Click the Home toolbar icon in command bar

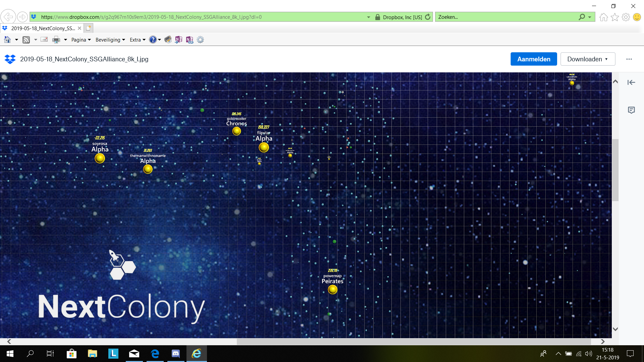point(7,40)
